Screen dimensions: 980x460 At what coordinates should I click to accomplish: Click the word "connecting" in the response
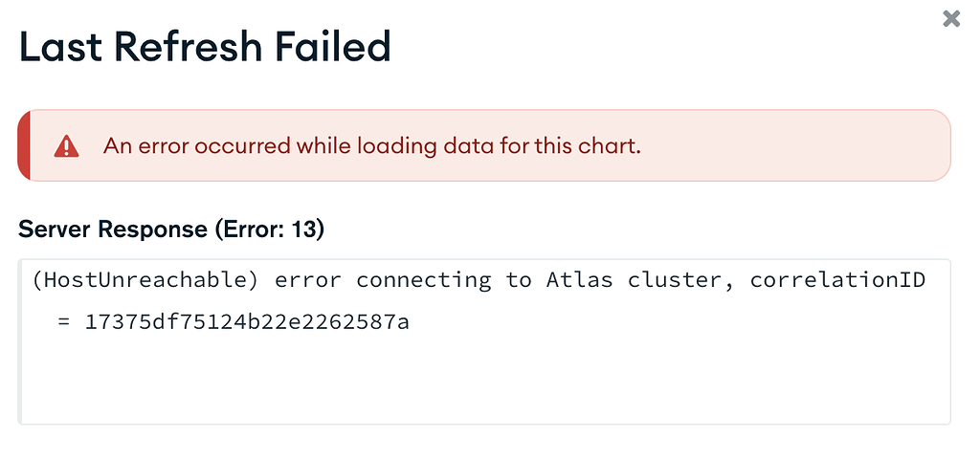[423, 280]
